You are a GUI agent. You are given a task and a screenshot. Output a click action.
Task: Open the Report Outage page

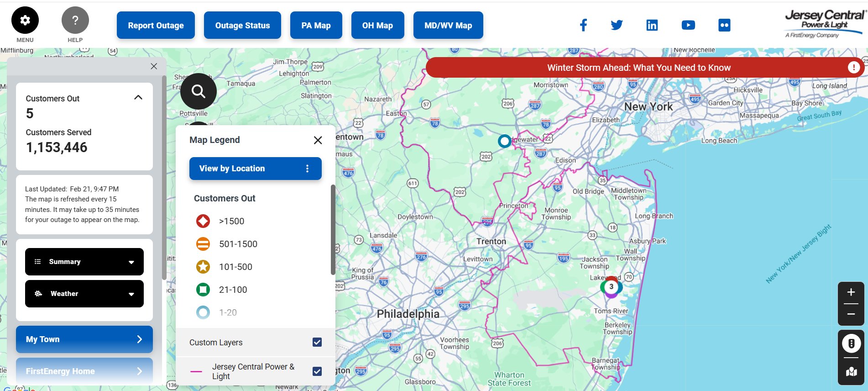point(156,25)
